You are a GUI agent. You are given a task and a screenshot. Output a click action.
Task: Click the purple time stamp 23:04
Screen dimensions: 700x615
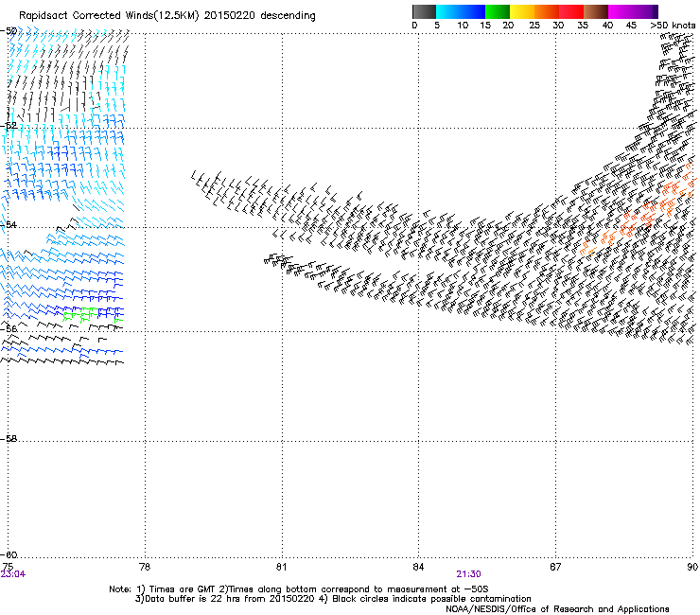13,574
